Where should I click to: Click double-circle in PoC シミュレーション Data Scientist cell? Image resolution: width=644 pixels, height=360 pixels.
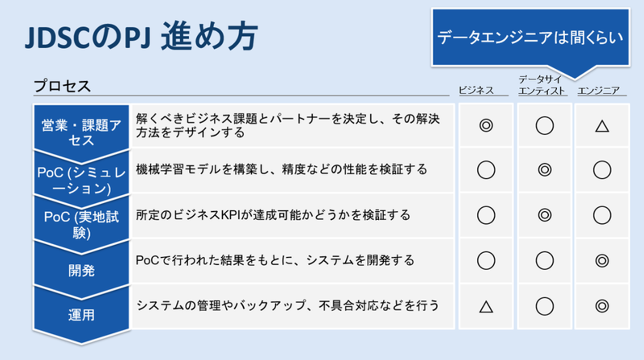tap(544, 170)
